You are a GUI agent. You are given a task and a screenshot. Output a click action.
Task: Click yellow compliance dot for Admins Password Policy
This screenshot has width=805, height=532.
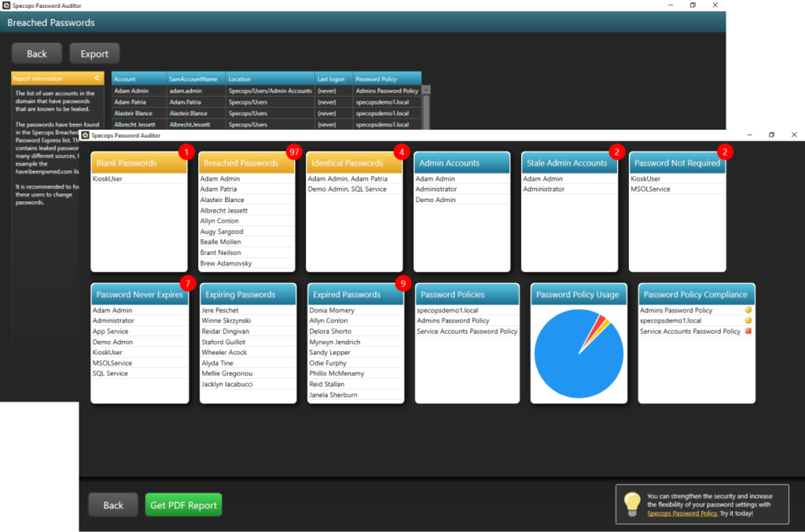[748, 310]
